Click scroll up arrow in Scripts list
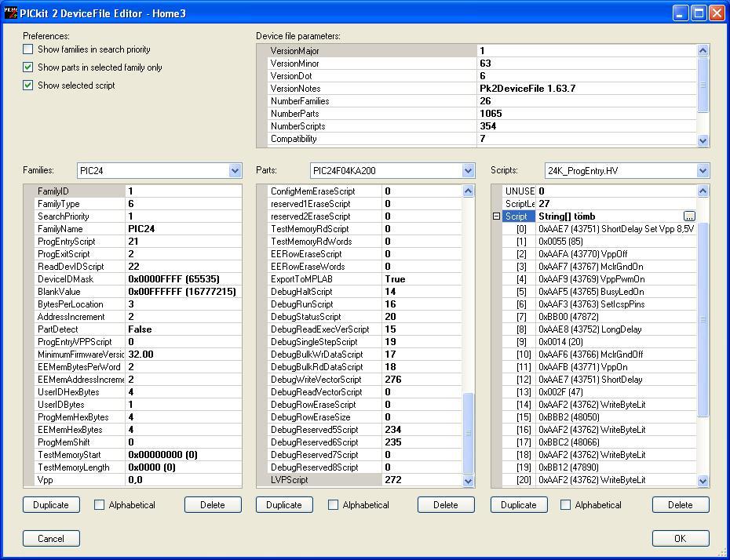The image size is (730, 560). [x=703, y=191]
